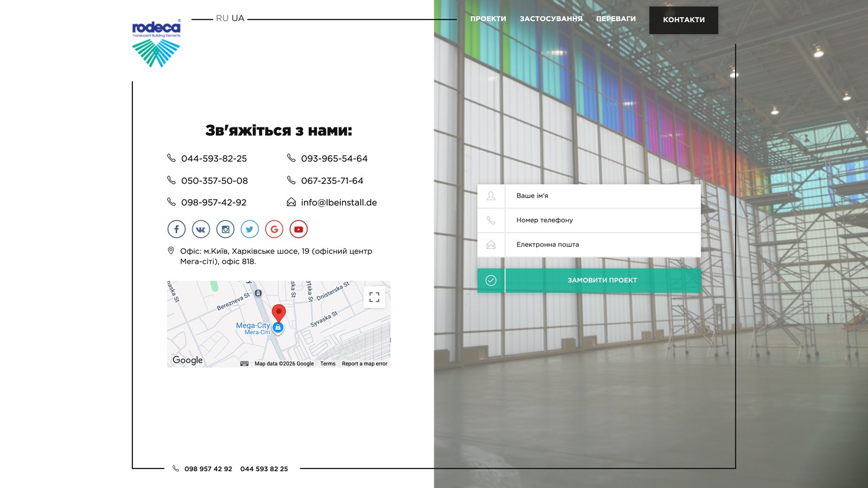
Task: Click the checkmark icon beside Замовити проект
Action: coord(491,280)
